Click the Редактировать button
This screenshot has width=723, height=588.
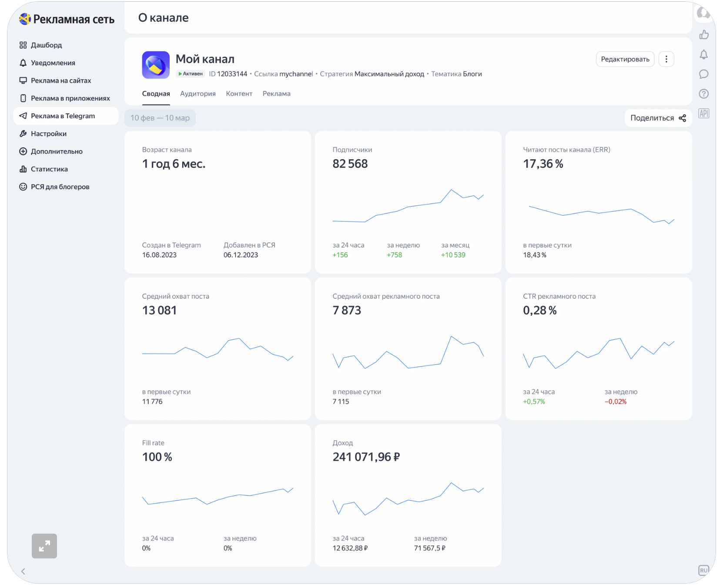[625, 59]
